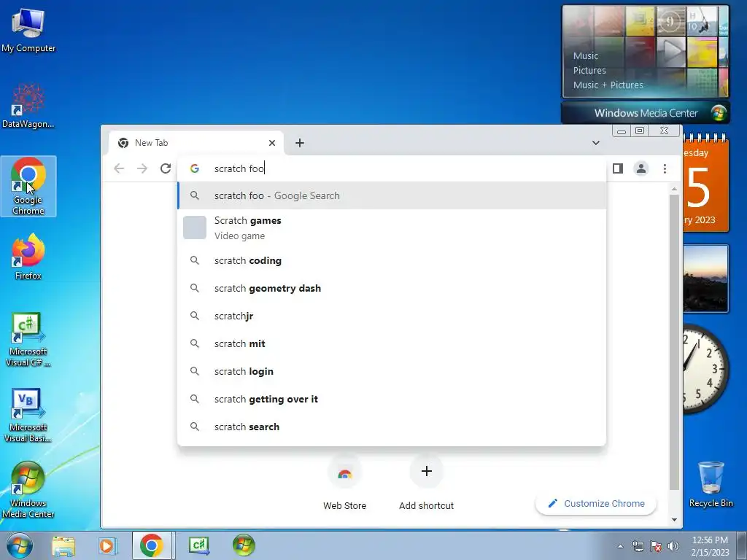Open the Web Store shortcut
This screenshot has height=560, width=747.
pyautogui.click(x=345, y=483)
